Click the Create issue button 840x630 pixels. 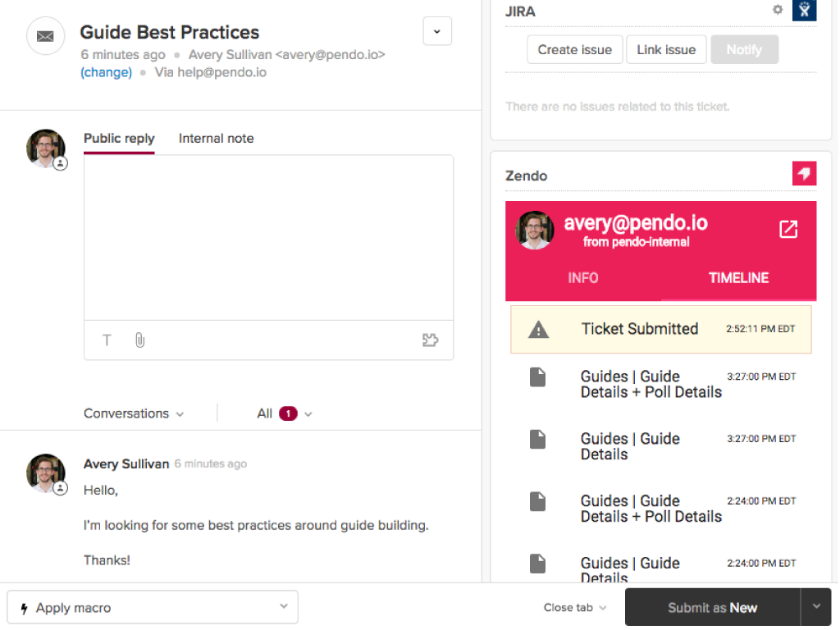click(x=574, y=50)
